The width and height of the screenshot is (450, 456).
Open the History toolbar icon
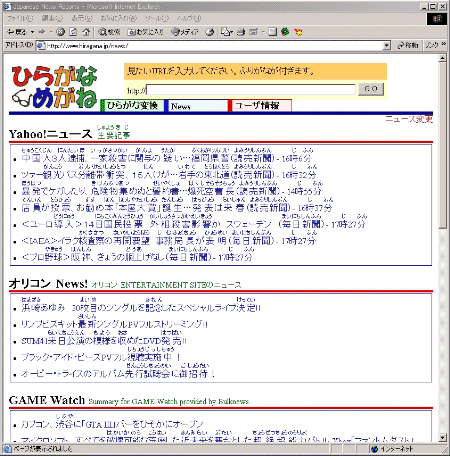click(x=210, y=32)
